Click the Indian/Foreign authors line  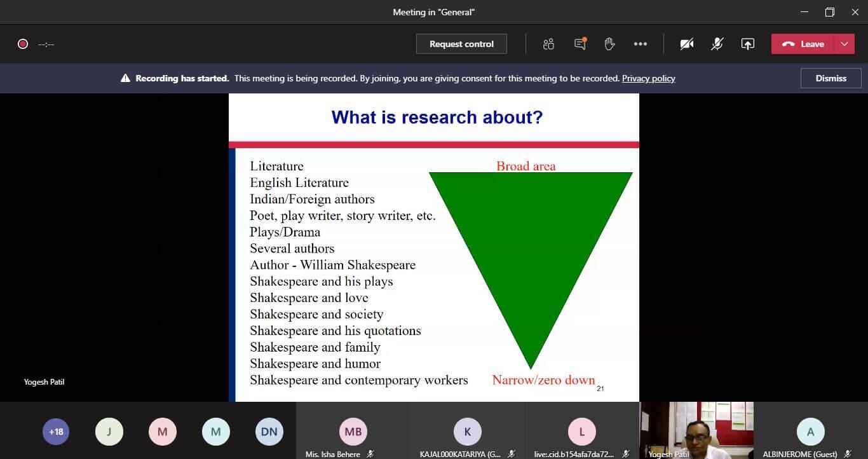coord(312,199)
